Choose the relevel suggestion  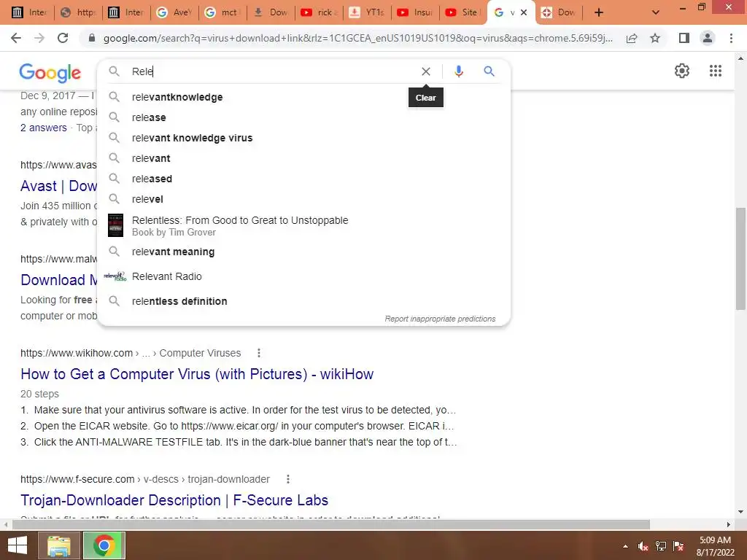[303, 200]
